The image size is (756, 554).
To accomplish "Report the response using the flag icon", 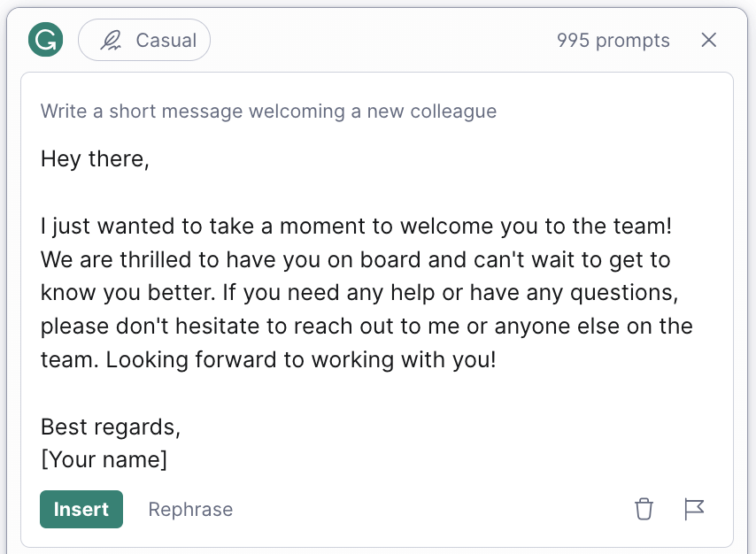I will coord(694,509).
